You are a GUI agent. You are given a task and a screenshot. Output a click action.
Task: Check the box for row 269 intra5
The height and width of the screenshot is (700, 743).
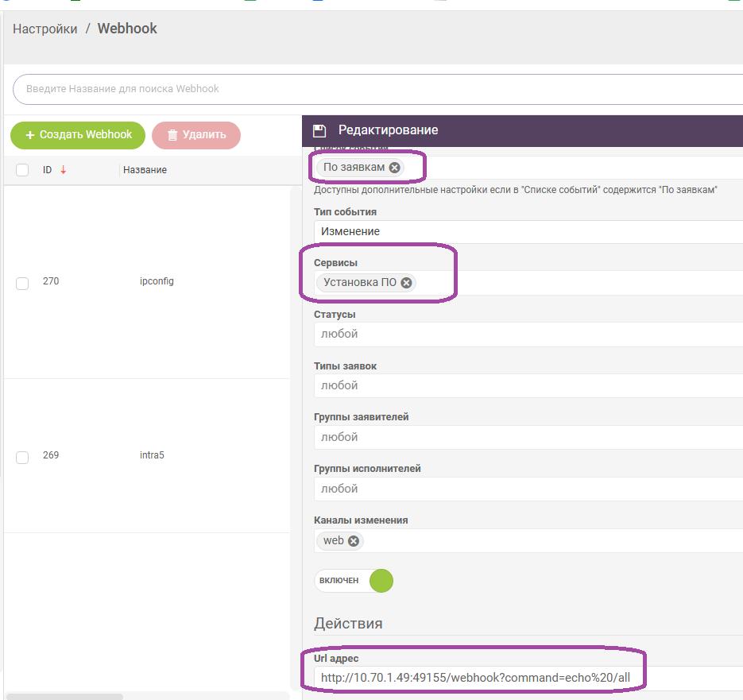click(22, 457)
